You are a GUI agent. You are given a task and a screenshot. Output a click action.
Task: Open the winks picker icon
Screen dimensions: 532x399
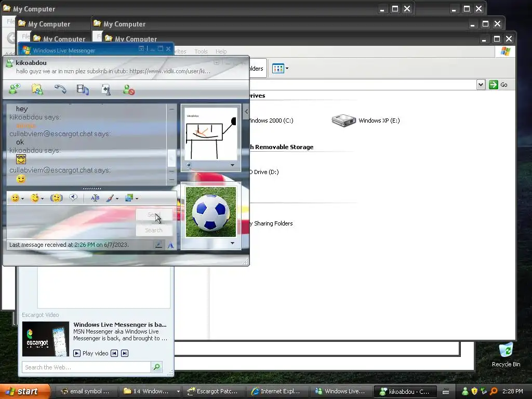(35, 198)
